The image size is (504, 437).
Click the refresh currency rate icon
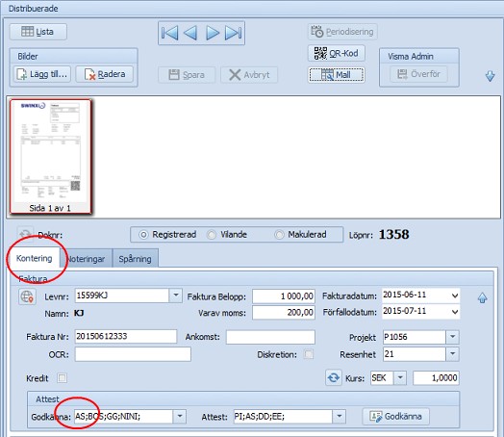click(334, 377)
